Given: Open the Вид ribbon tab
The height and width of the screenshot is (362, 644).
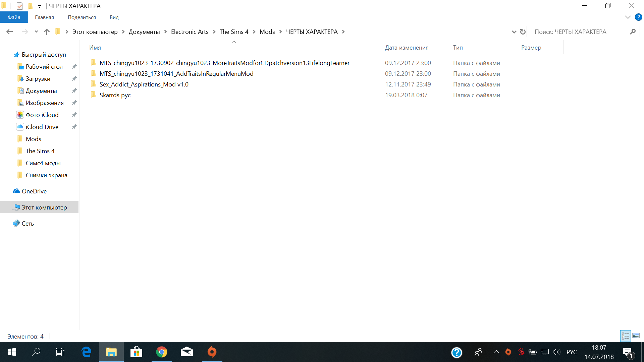Looking at the screenshot, I should (x=114, y=17).
